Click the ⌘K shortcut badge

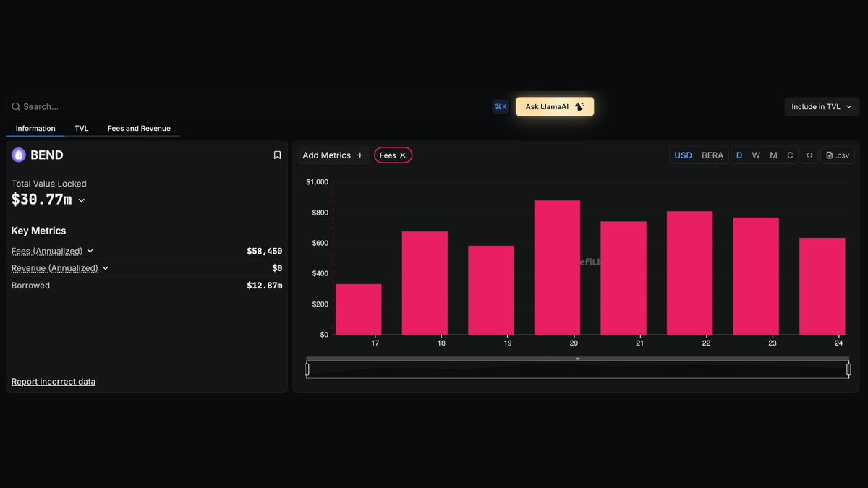(501, 107)
